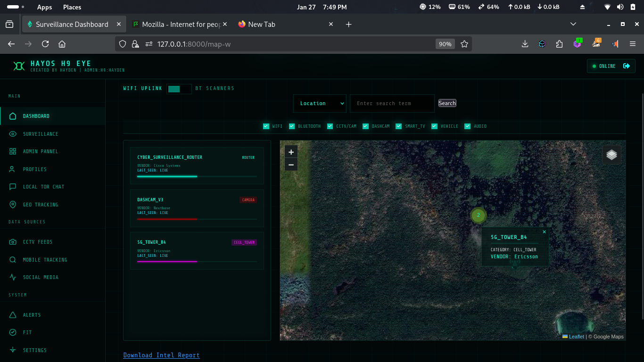The height and width of the screenshot is (362, 644).
Task: Reload the current browser page
Action: coord(45,44)
